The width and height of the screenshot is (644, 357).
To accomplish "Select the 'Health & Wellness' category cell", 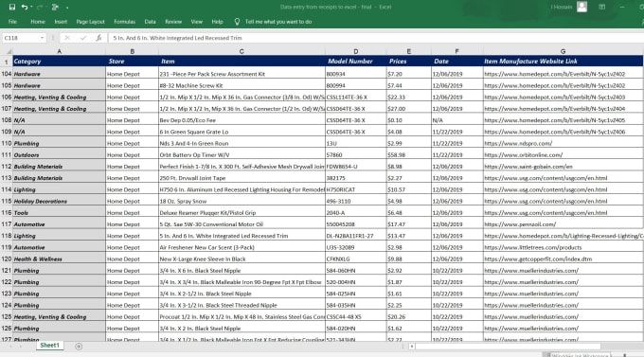I will click(59, 259).
